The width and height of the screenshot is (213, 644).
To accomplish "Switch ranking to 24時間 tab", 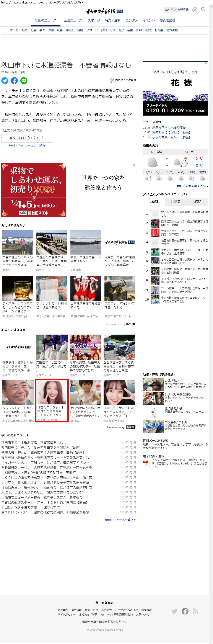I will (176, 202).
